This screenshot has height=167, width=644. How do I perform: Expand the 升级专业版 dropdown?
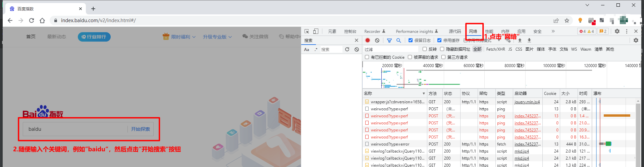point(217,37)
